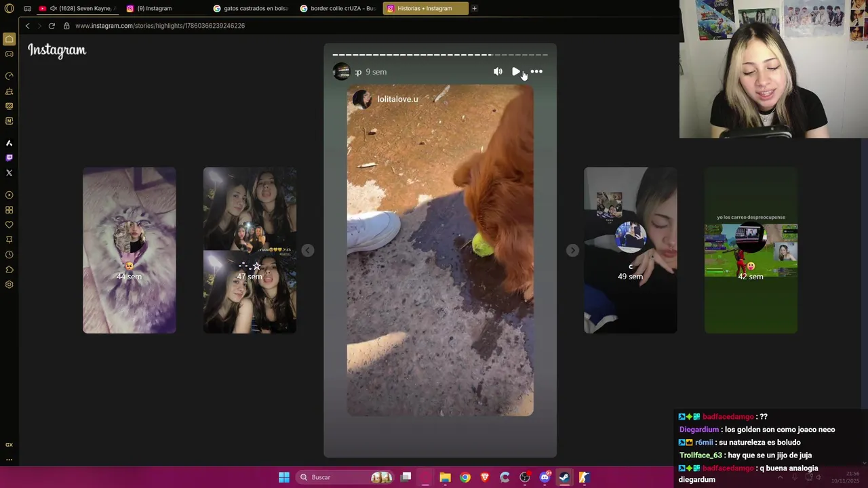Viewport: 868px width, 488px height.
Task: Select the Historias • Instagram tab
Action: (425, 9)
